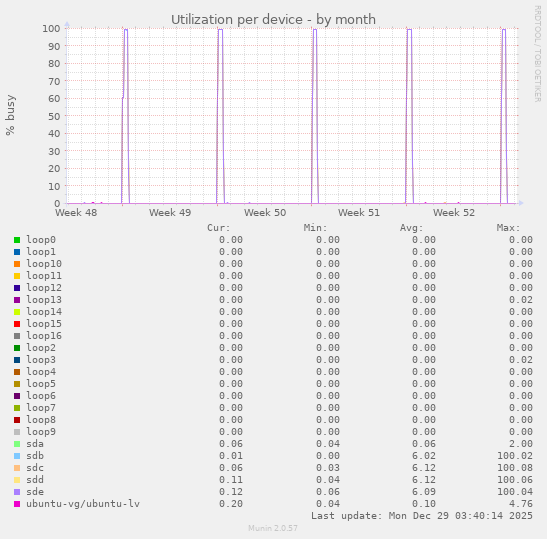Click the last utilization spike after Week 52
Screen dimensions: 547x539
(504, 115)
